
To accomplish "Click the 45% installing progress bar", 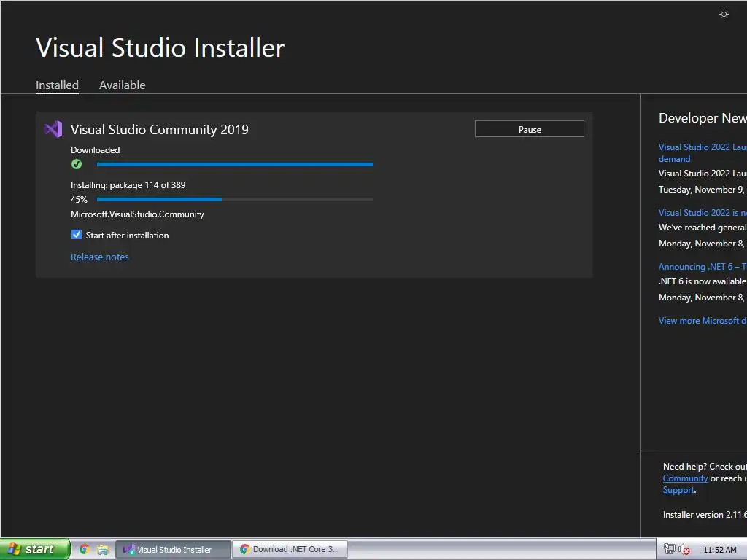I will click(235, 199).
